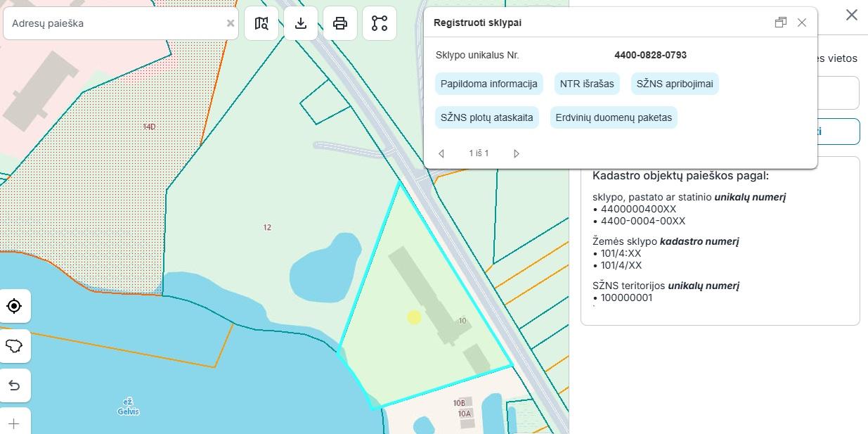Click parcel label 12 on map
This screenshot has width=868, height=434.
(x=267, y=227)
